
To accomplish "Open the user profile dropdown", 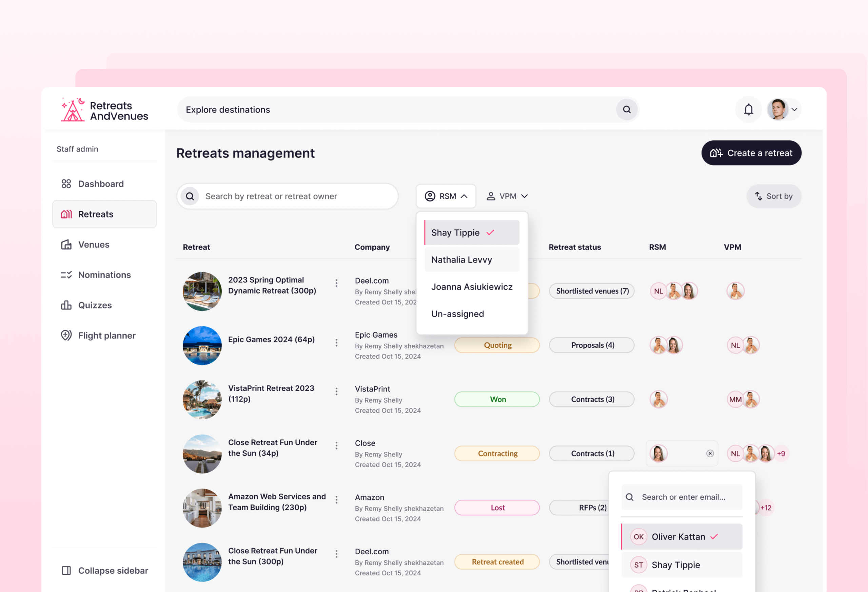I will coord(783,109).
